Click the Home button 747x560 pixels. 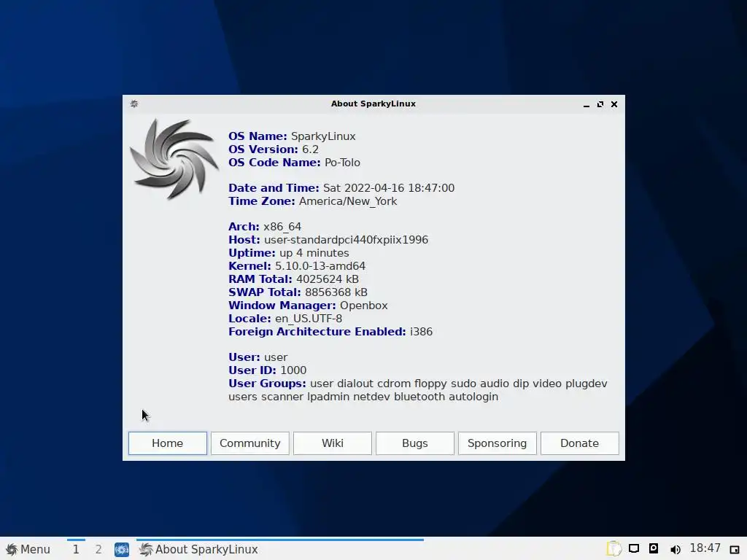tap(167, 443)
